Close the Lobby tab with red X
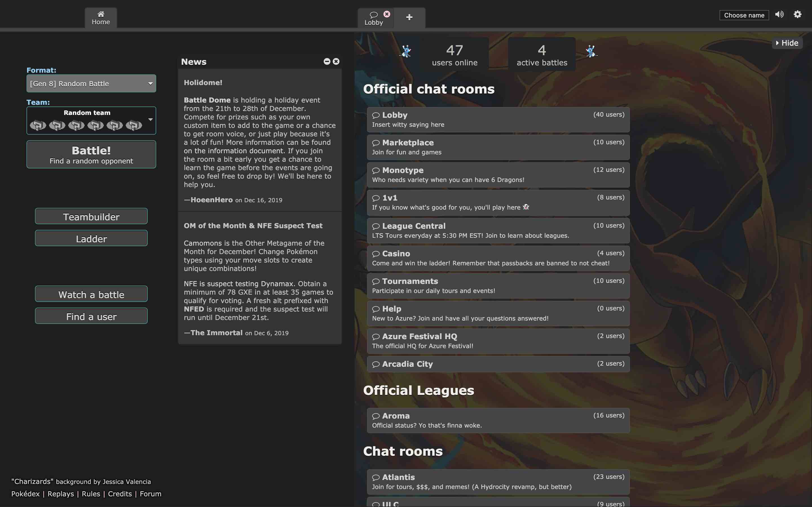The height and width of the screenshot is (507, 812). pyautogui.click(x=387, y=14)
